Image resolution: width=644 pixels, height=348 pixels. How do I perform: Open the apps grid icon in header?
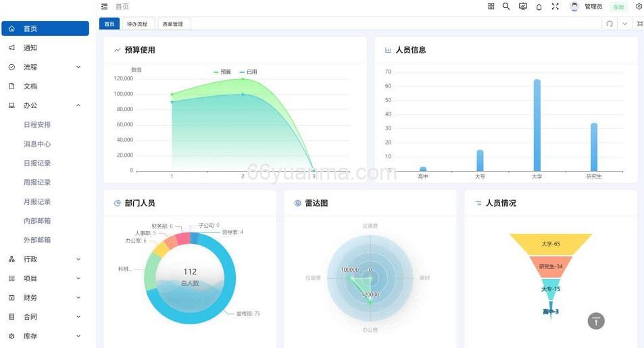[491, 6]
